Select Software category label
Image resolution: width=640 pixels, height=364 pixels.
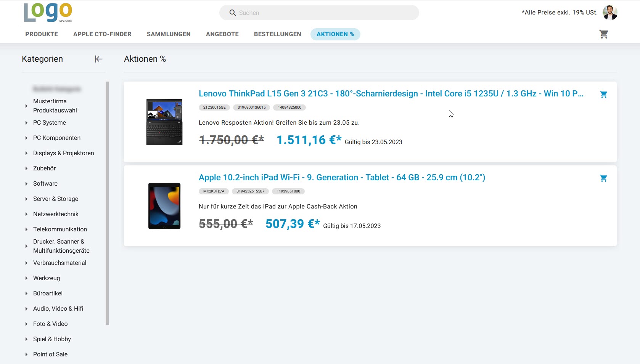tap(45, 184)
